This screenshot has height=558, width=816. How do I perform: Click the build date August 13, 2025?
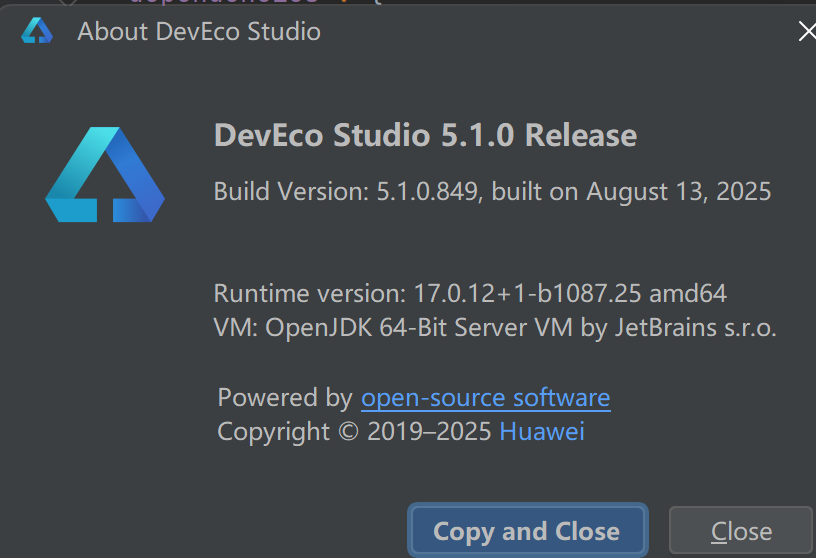point(678,191)
